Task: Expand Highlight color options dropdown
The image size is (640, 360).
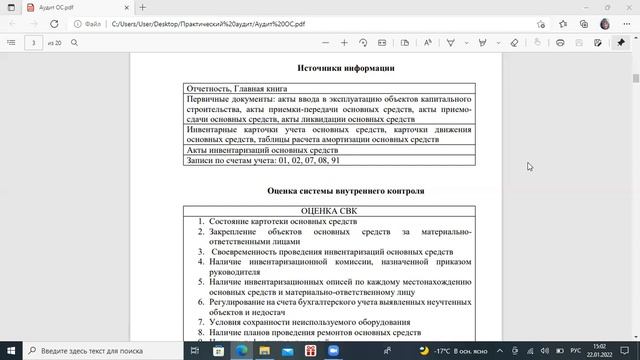Action: [498, 42]
